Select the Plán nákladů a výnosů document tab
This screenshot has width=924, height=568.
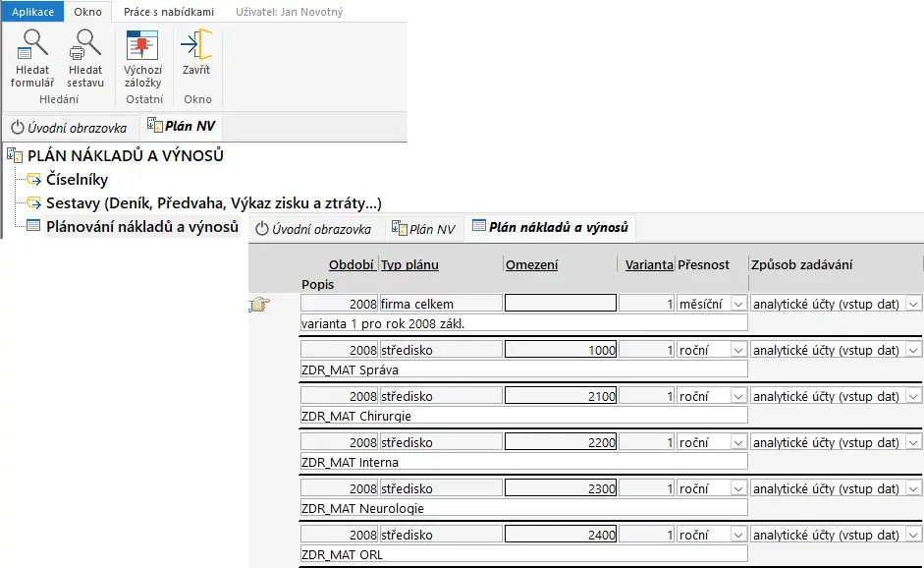click(555, 227)
